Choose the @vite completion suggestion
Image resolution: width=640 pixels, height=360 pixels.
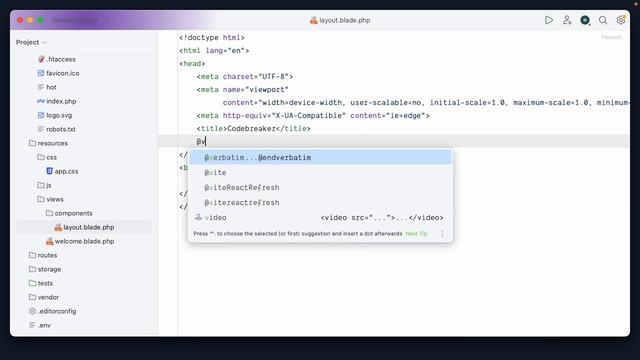coord(320,173)
